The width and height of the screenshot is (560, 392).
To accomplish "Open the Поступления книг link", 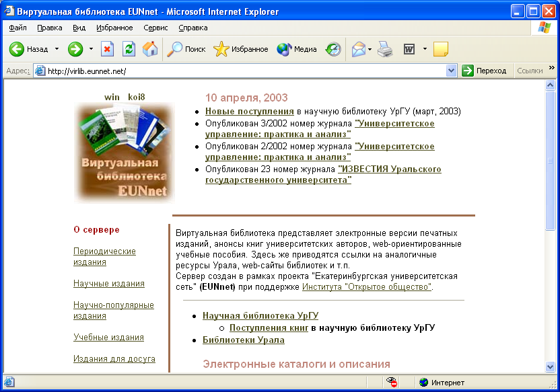I will tap(269, 328).
